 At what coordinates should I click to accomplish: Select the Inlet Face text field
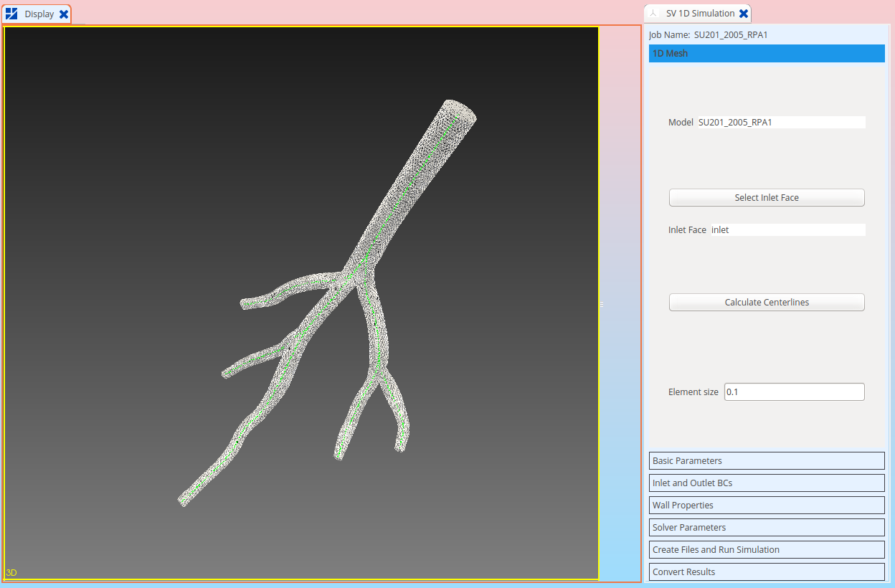[x=787, y=229]
